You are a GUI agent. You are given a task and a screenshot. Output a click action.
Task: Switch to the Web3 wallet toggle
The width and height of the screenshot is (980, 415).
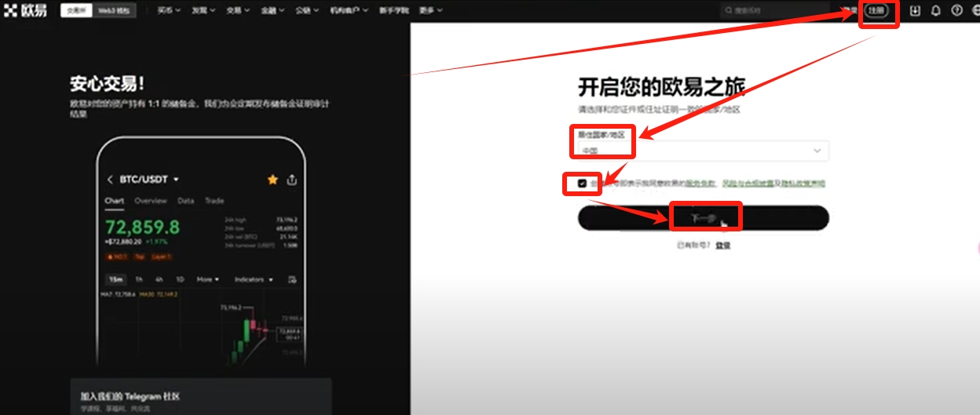click(116, 11)
